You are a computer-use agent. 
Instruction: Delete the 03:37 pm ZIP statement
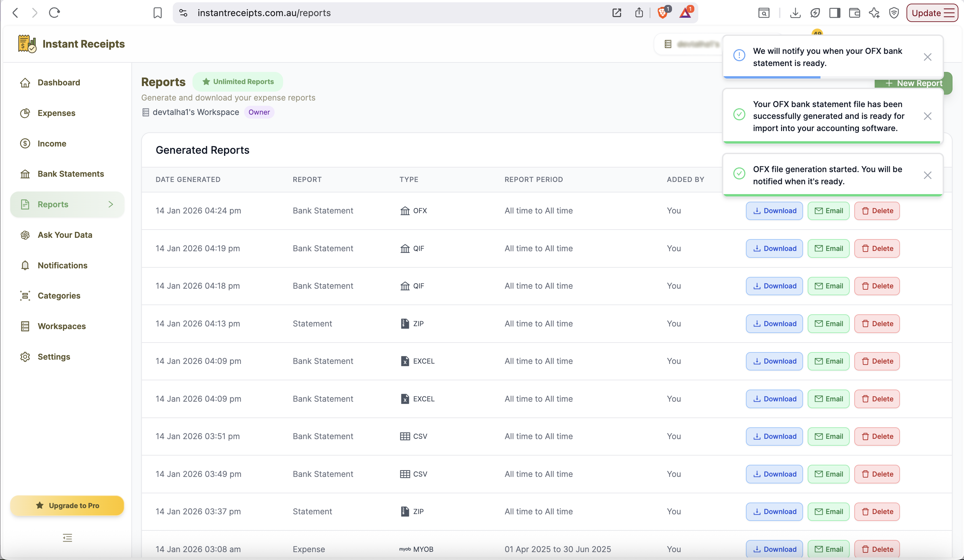(x=877, y=512)
